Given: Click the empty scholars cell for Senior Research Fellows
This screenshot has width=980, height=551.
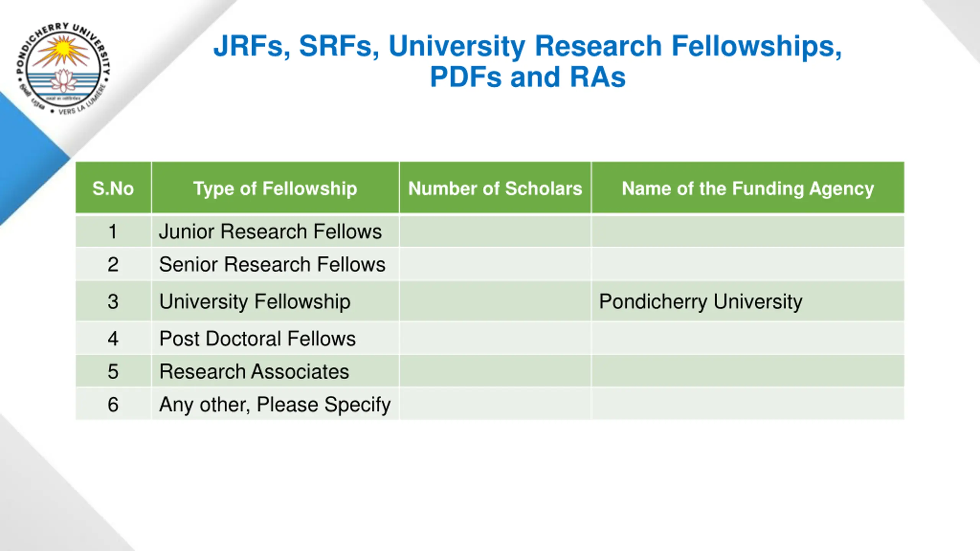Looking at the screenshot, I should pos(495,264).
